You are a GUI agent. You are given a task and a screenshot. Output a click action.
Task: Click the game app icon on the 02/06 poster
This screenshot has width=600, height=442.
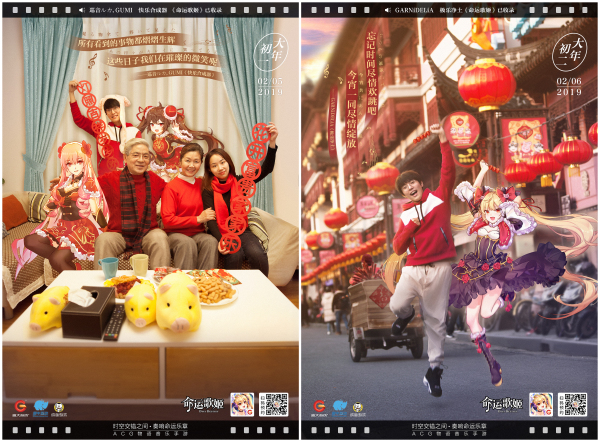click(541, 404)
